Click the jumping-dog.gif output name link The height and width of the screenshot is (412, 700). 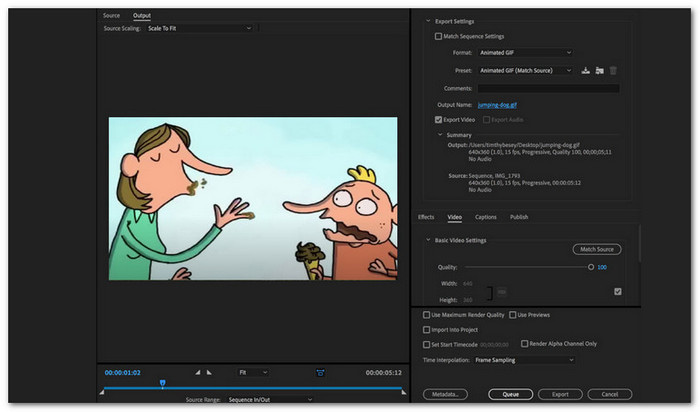(x=497, y=105)
